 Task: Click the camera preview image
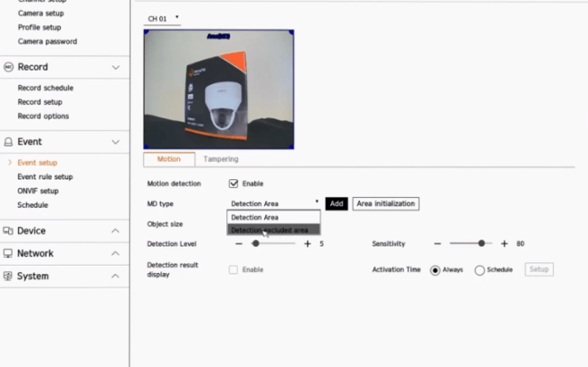point(219,89)
